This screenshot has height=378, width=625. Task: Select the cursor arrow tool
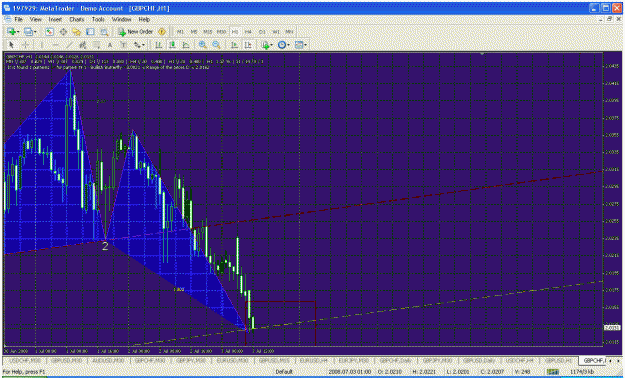point(11,45)
